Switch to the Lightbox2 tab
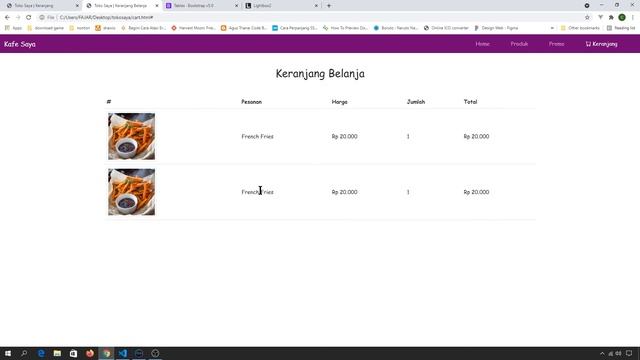This screenshot has height=360, width=640. 280,6
